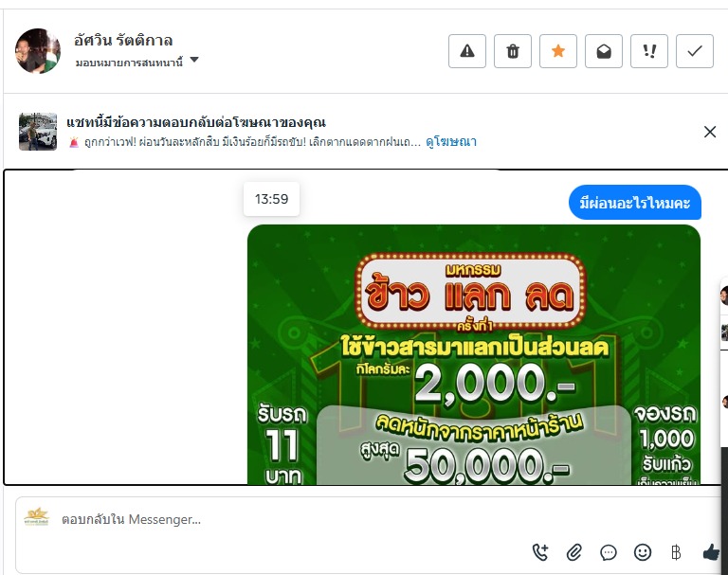Open the emoji picker smiley icon

pos(643,552)
